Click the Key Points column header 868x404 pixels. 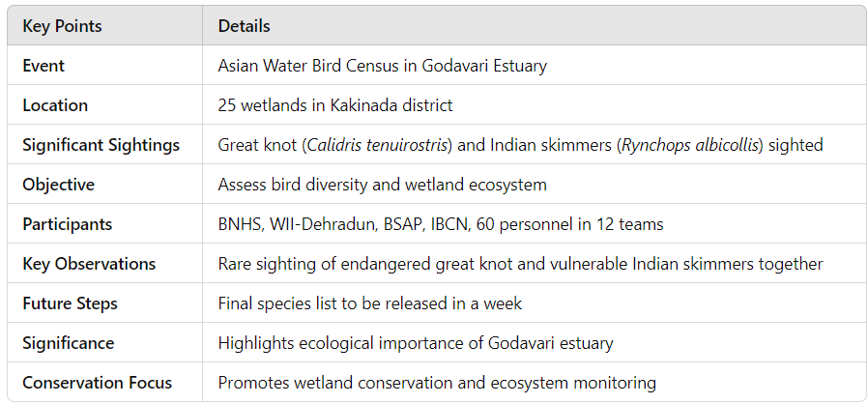62,26
